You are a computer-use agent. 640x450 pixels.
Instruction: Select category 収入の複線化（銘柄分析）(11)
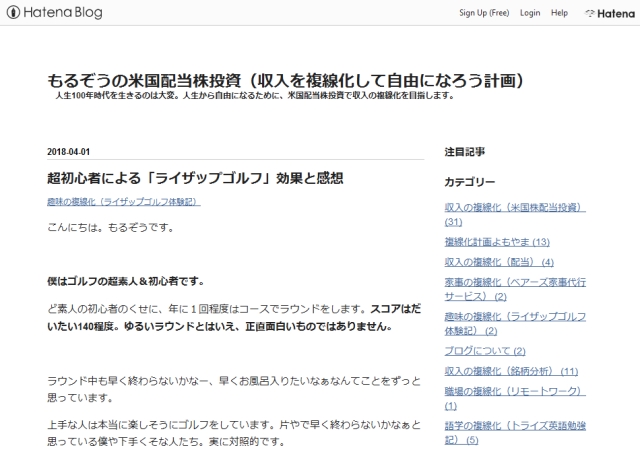(511, 371)
